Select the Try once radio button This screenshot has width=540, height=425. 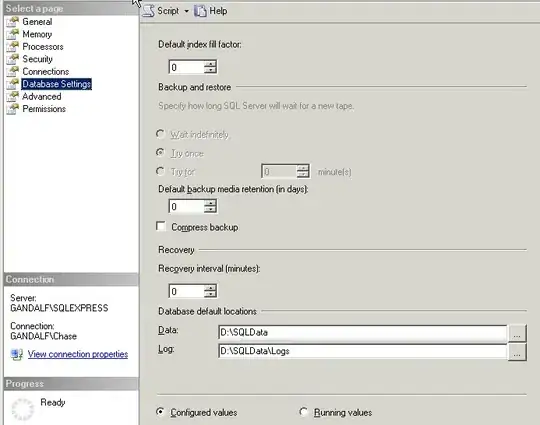[x=160, y=152]
